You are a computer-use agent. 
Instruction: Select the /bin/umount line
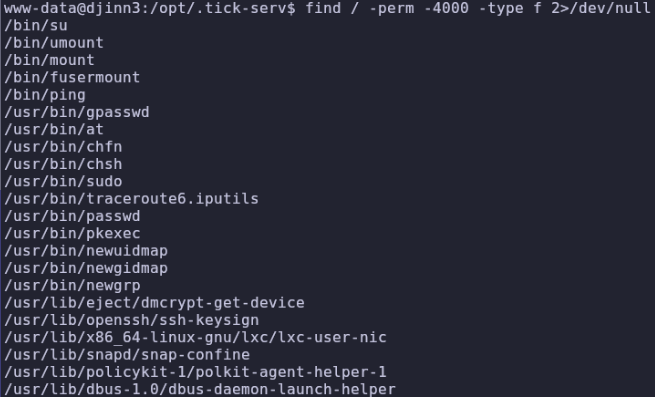(54, 43)
